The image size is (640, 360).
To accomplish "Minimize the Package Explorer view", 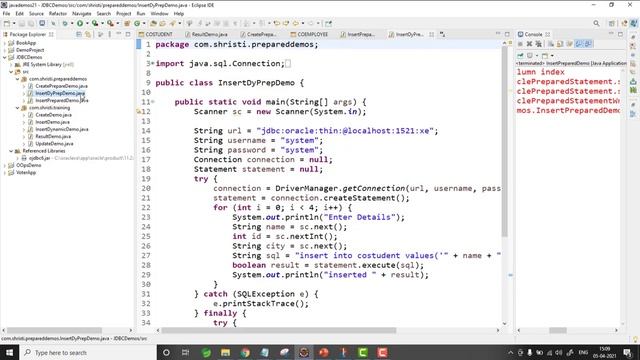I will pyautogui.click(x=119, y=34).
